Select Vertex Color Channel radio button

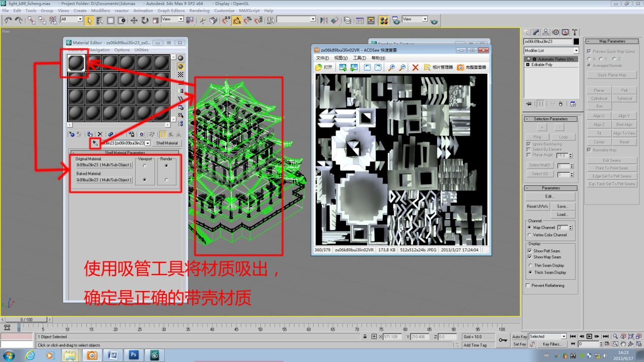pos(529,235)
